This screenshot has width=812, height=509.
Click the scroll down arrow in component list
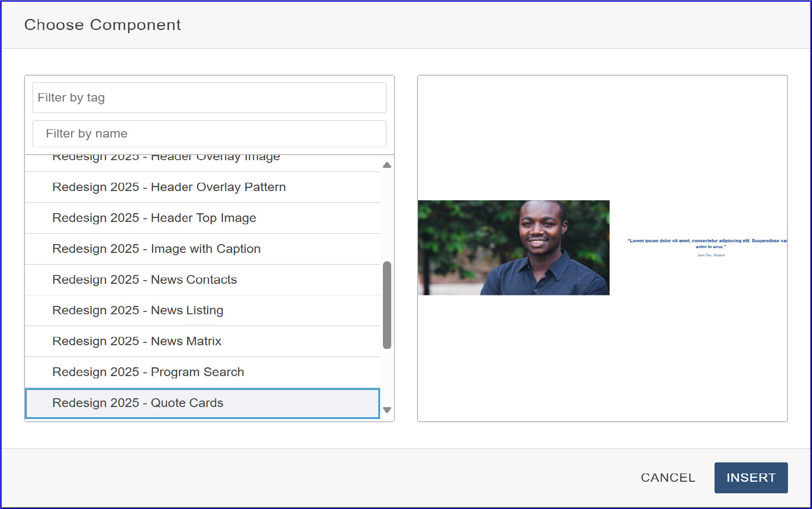[387, 410]
